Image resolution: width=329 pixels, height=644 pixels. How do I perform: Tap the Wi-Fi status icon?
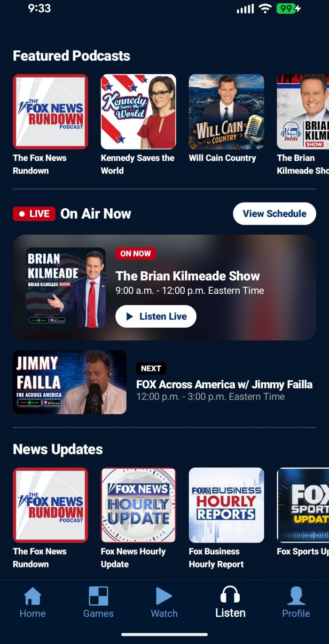tap(266, 8)
